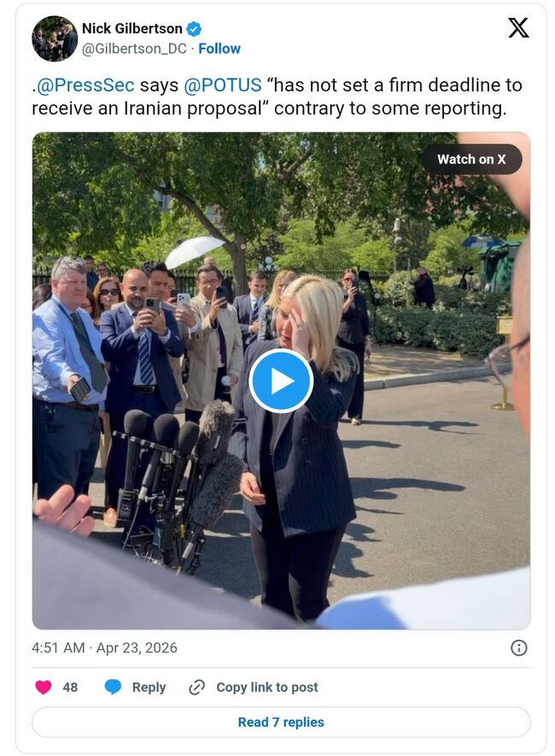Open the info circle icon beside the date

pyautogui.click(x=519, y=648)
